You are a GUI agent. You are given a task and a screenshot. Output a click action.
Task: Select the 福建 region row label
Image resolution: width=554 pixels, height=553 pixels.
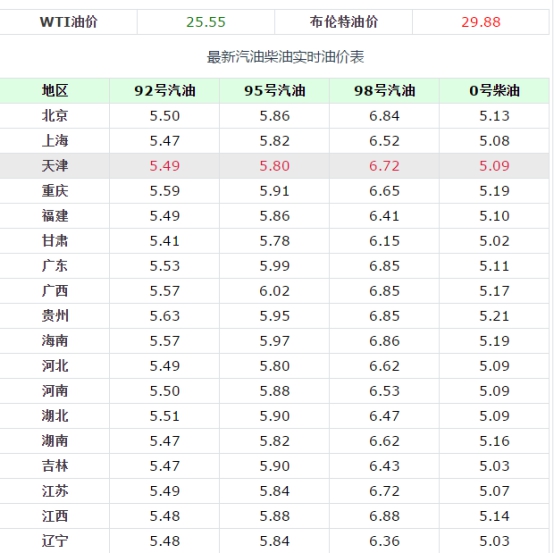54,216
